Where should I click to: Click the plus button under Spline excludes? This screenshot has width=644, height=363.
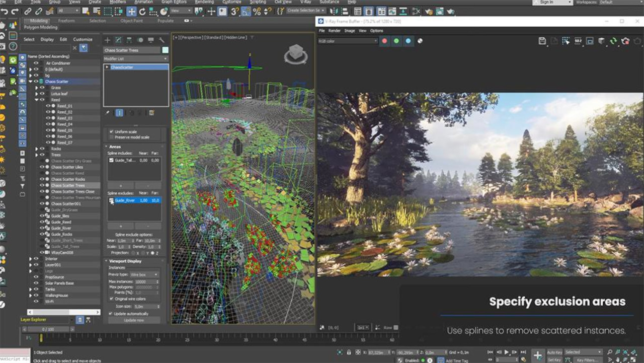tap(120, 227)
